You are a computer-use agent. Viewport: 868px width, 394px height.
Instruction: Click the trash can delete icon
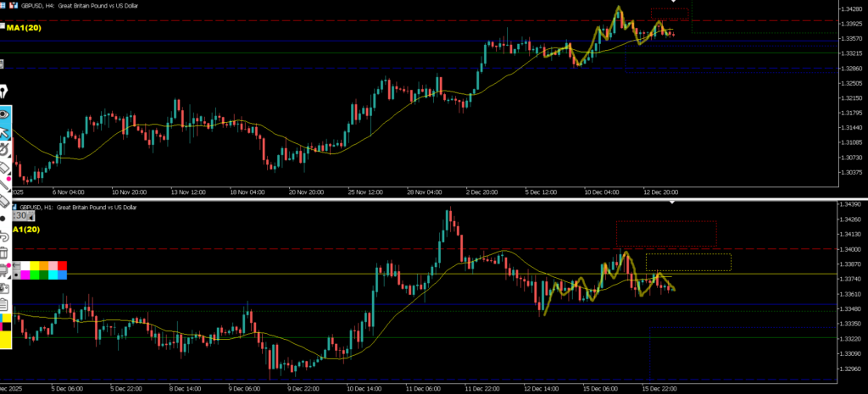tap(4, 252)
